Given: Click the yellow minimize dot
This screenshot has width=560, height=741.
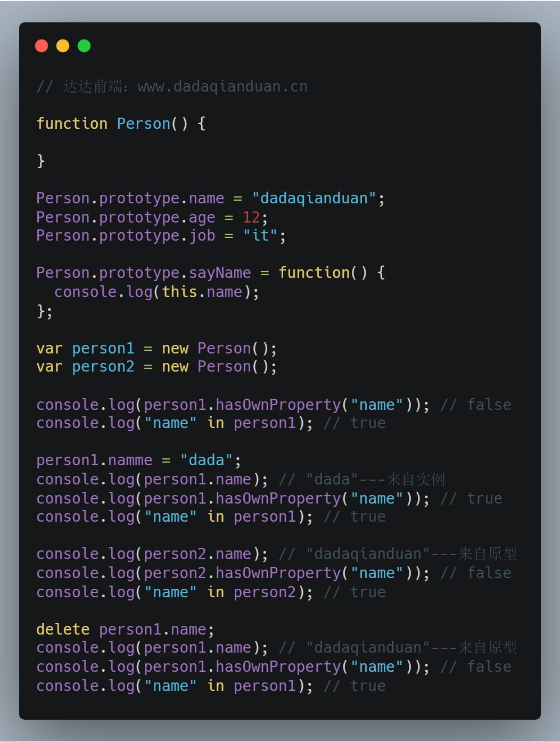Looking at the screenshot, I should 63,46.
